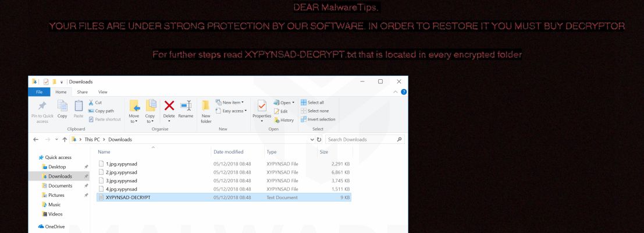Click the Copy icon in Clipboard group

click(62, 110)
